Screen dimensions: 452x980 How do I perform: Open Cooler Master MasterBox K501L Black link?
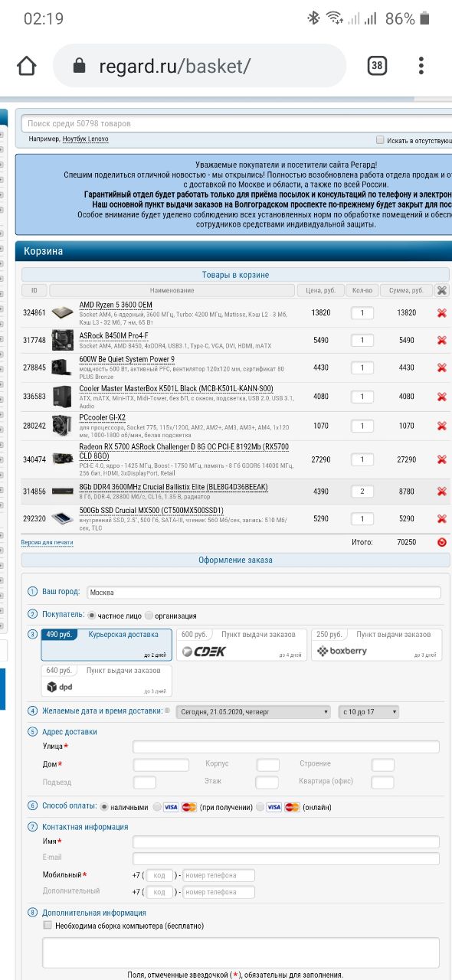[x=176, y=388]
